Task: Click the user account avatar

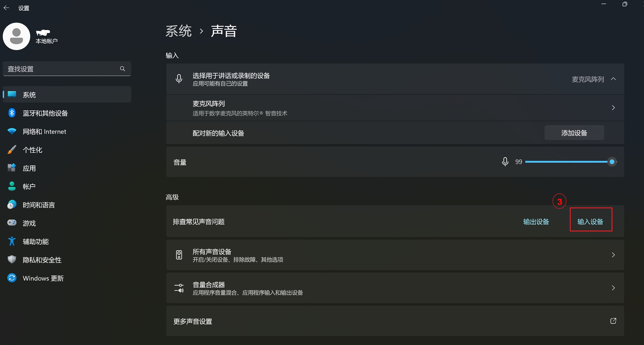Action: (x=17, y=36)
